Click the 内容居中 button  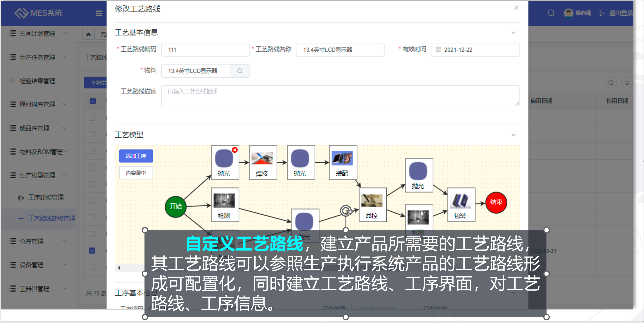pos(136,173)
